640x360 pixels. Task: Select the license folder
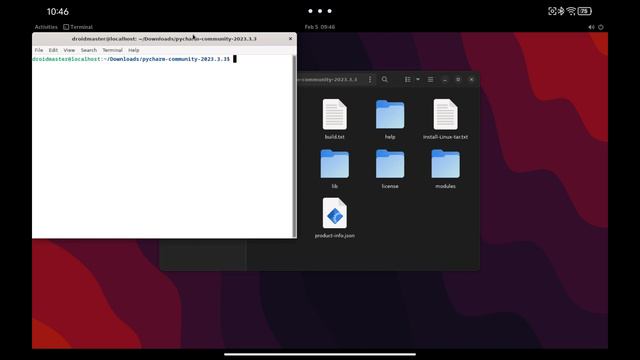pyautogui.click(x=390, y=169)
